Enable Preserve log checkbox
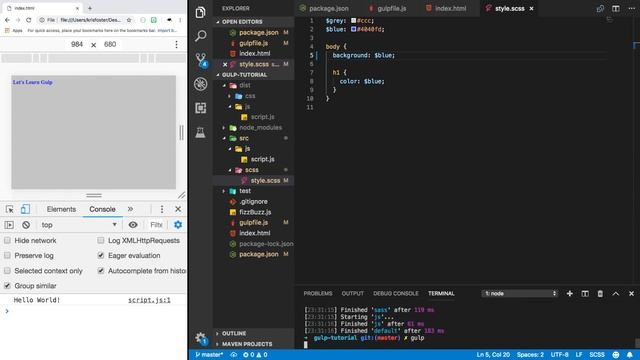This screenshot has height=360, width=640. pyautogui.click(x=7, y=256)
